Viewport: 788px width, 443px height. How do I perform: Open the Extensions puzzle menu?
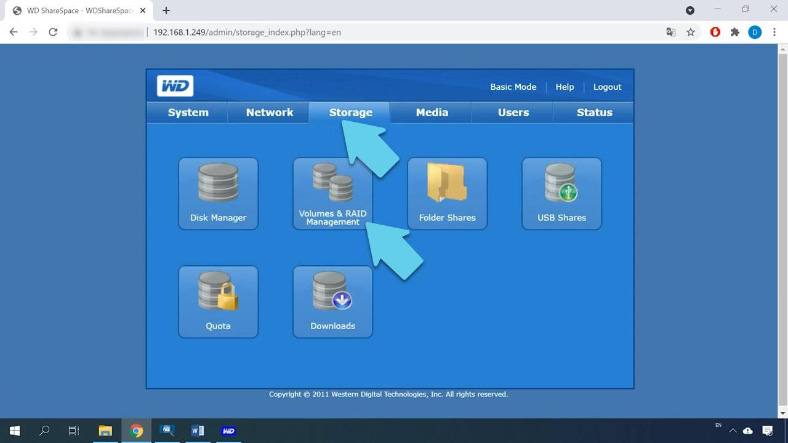735,32
